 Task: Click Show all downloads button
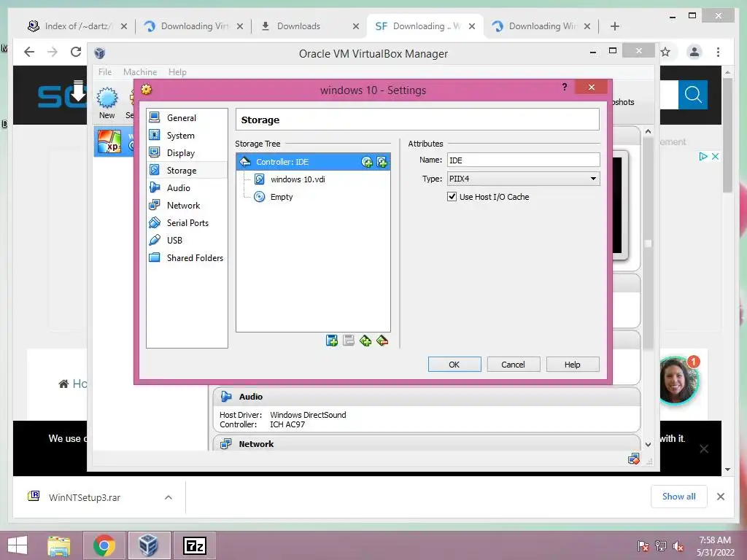pyautogui.click(x=679, y=497)
